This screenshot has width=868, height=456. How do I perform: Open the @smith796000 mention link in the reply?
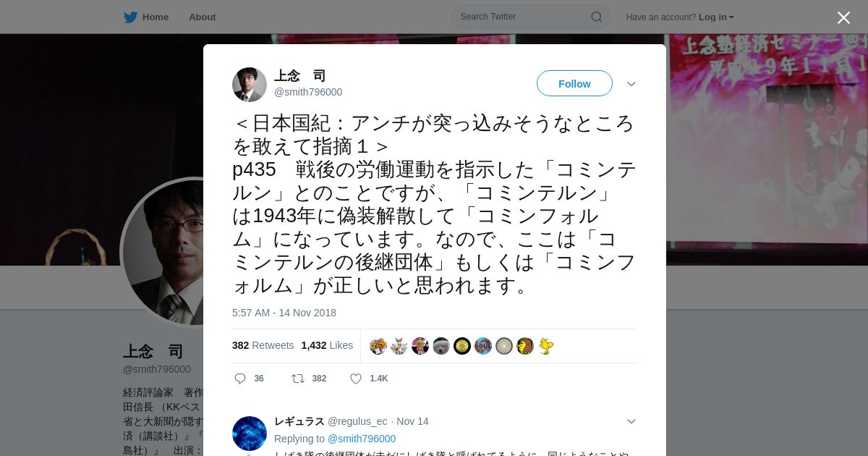(362, 439)
